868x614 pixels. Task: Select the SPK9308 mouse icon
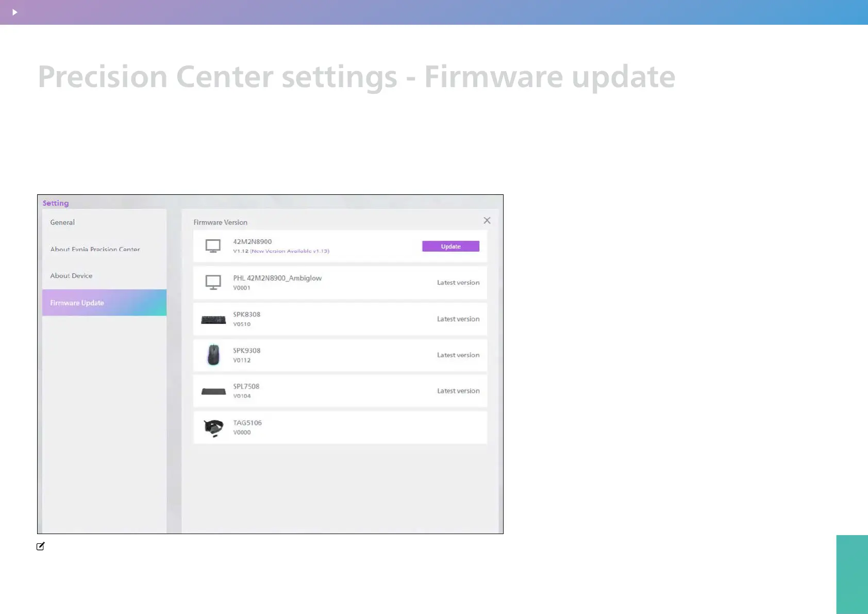213,355
